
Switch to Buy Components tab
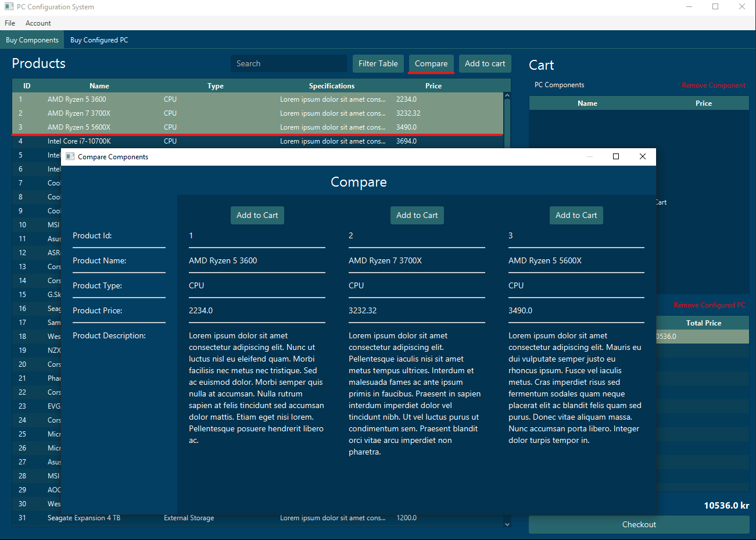pyautogui.click(x=32, y=40)
